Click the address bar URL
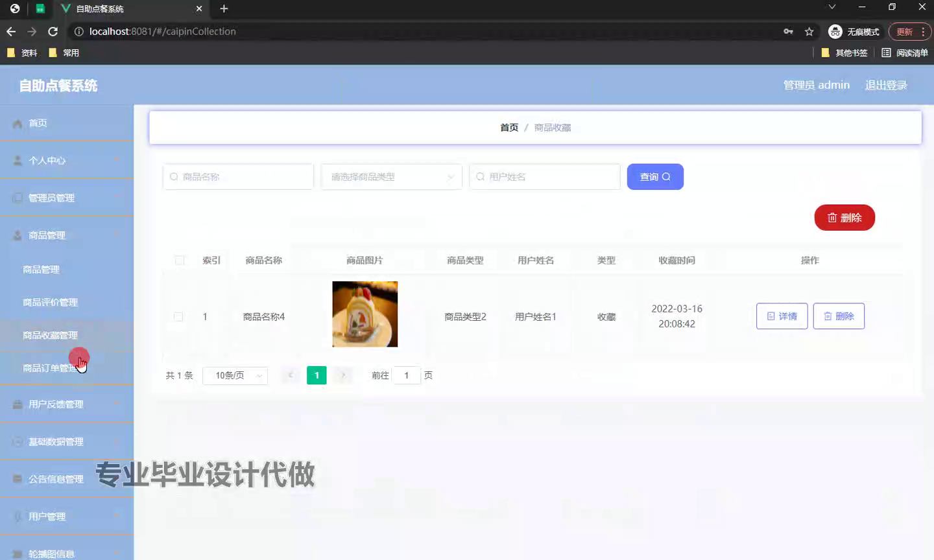 pos(162,31)
